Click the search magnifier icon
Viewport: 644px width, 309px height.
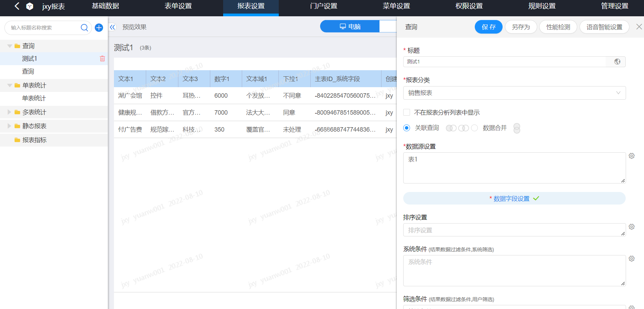(84, 28)
